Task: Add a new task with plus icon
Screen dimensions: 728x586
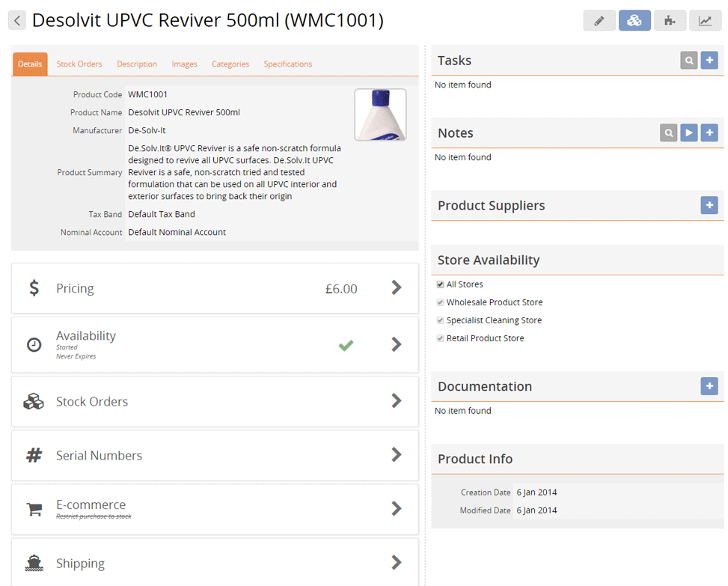Action: point(709,61)
